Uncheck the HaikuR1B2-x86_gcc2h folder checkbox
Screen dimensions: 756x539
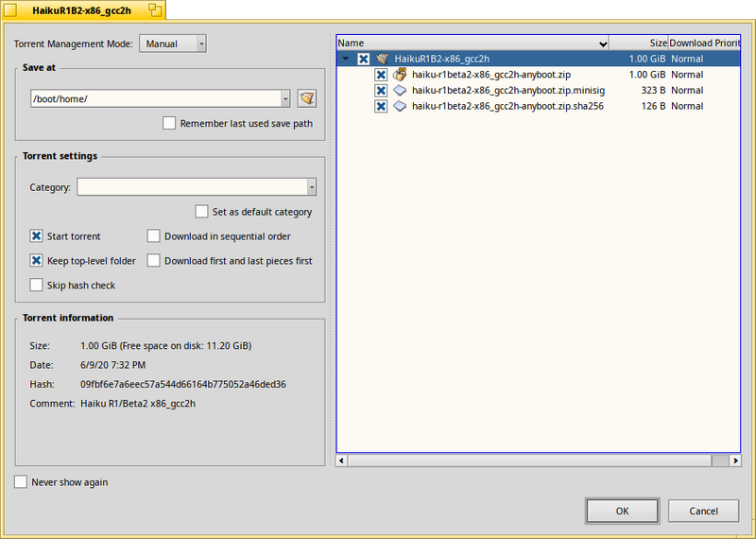coord(364,59)
